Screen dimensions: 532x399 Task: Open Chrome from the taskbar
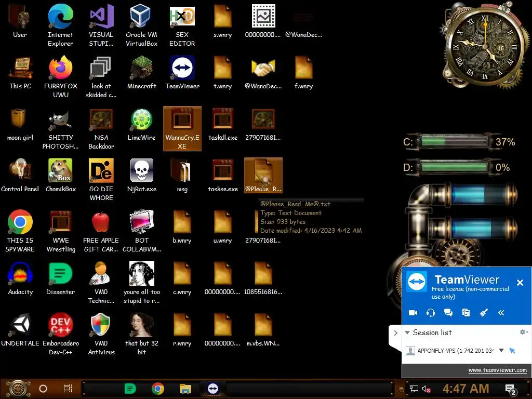pyautogui.click(x=158, y=389)
